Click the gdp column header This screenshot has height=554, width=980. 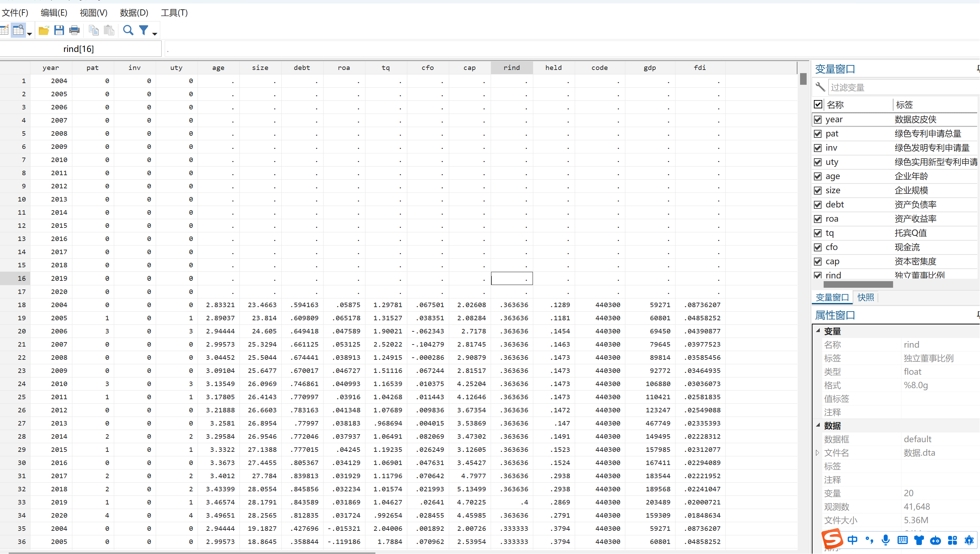[x=650, y=68]
